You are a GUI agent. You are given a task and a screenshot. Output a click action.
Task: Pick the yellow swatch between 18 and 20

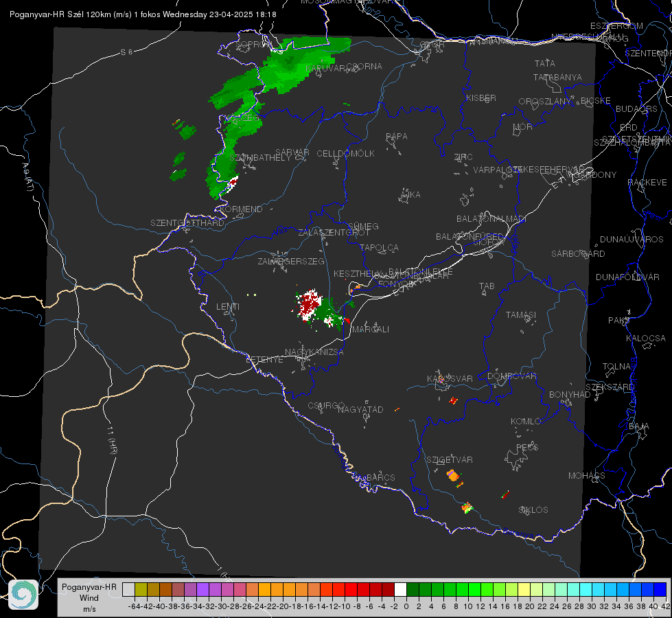pyautogui.click(x=524, y=589)
